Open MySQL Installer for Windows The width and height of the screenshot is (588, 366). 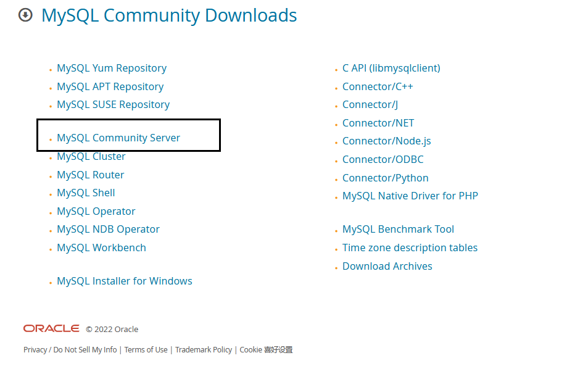125,281
